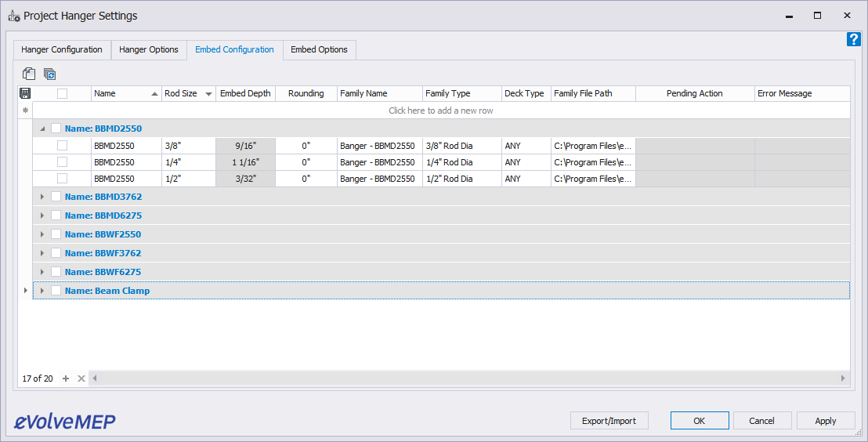Click the Family Type column header
Image resolution: width=868 pixels, height=442 pixels.
(462, 93)
